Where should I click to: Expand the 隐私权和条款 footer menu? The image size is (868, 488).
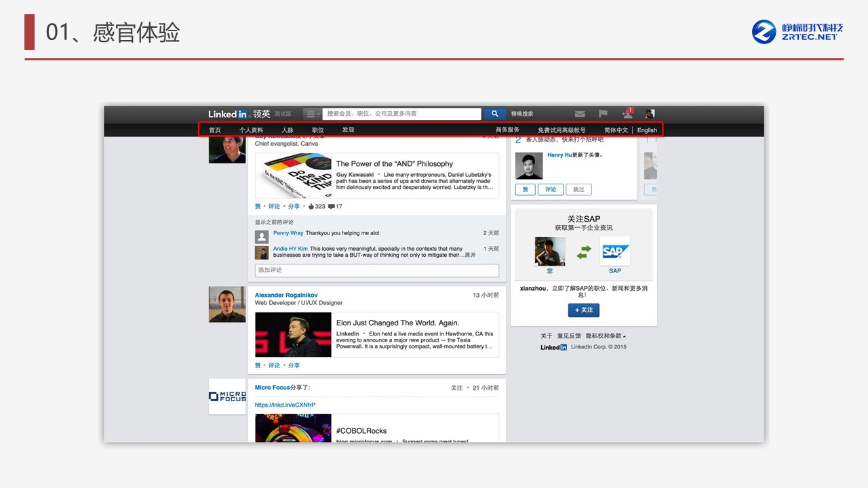click(x=604, y=335)
